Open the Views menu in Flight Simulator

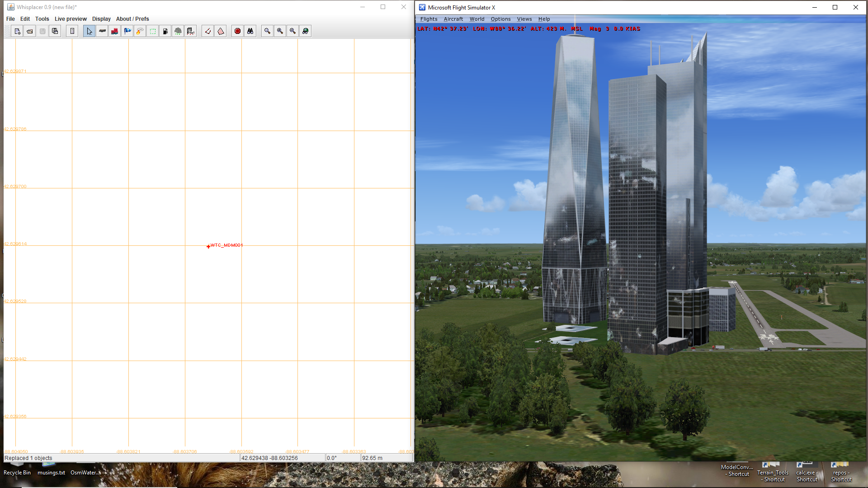click(524, 19)
